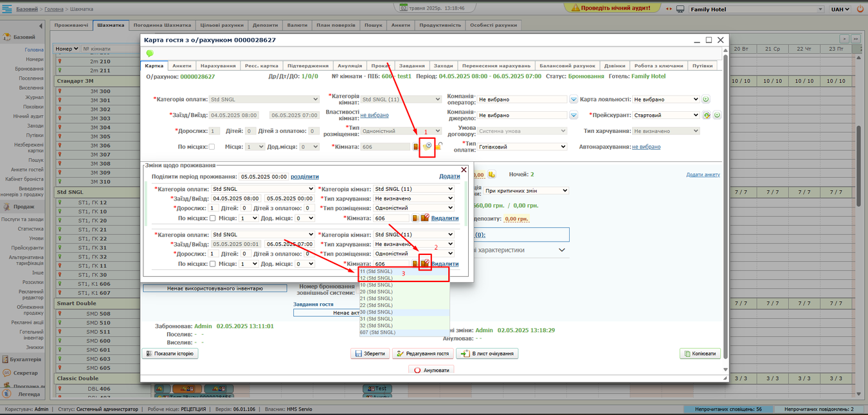This screenshot has width=868, height=415.
Task: Open the Балансовий рахунок tab
Action: [566, 66]
